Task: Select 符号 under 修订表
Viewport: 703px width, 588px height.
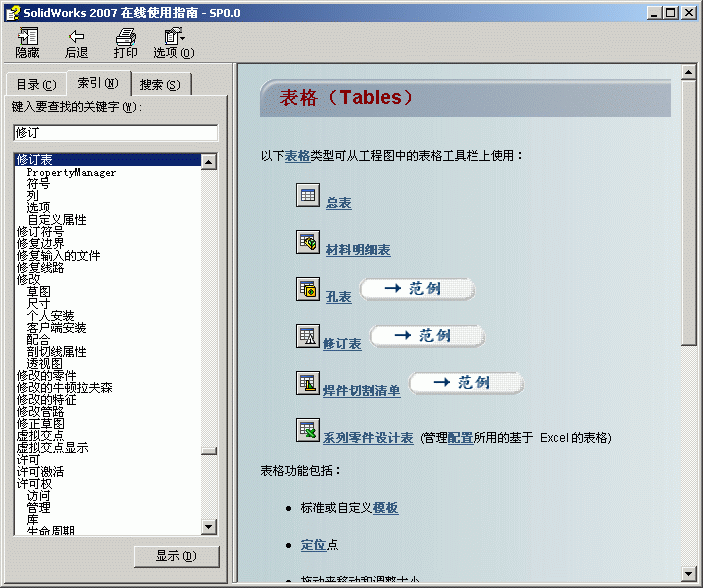Action: pos(38,183)
